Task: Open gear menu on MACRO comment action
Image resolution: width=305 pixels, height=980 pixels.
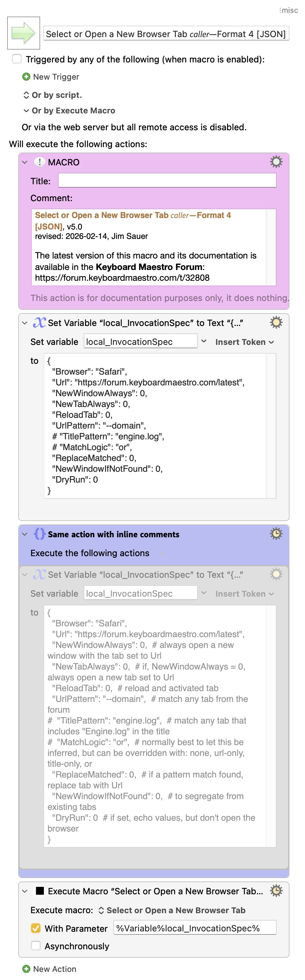Action: click(x=276, y=162)
